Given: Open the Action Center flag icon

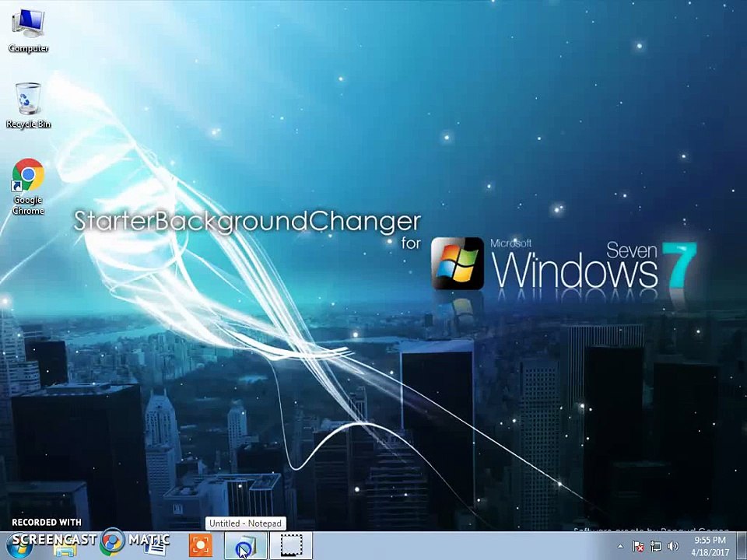Looking at the screenshot, I should click(638, 546).
